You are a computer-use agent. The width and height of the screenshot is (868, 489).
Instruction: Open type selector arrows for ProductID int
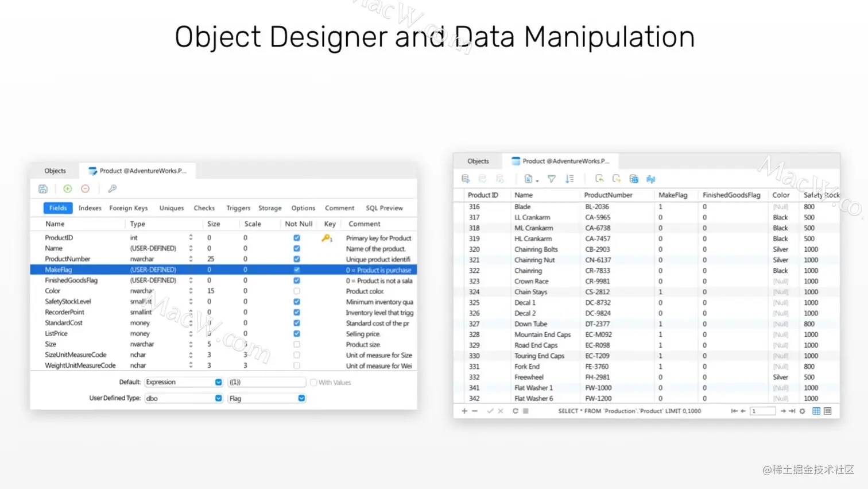tap(191, 238)
